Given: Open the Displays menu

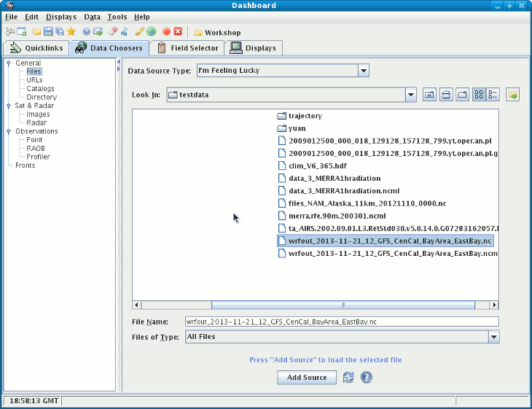Looking at the screenshot, I should (60, 17).
